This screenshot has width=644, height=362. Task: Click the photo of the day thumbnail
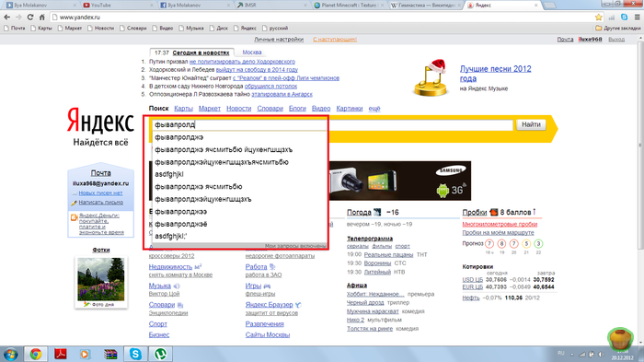[101, 279]
